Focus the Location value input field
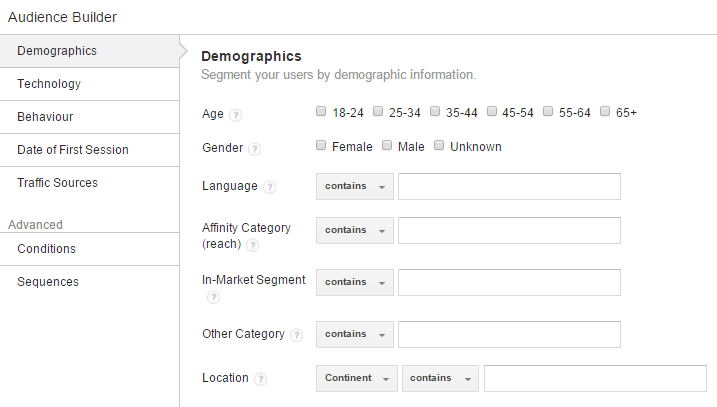This screenshot has width=717, height=407. (595, 378)
